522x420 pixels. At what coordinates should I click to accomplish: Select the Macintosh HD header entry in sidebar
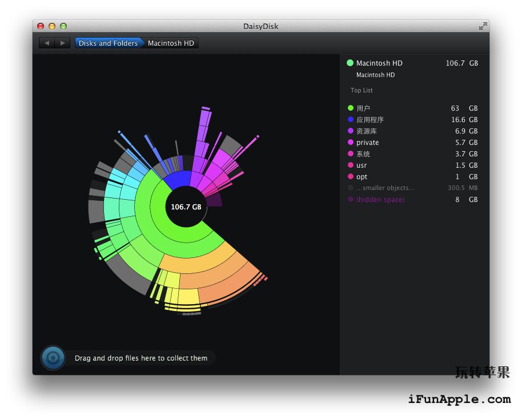(412, 63)
